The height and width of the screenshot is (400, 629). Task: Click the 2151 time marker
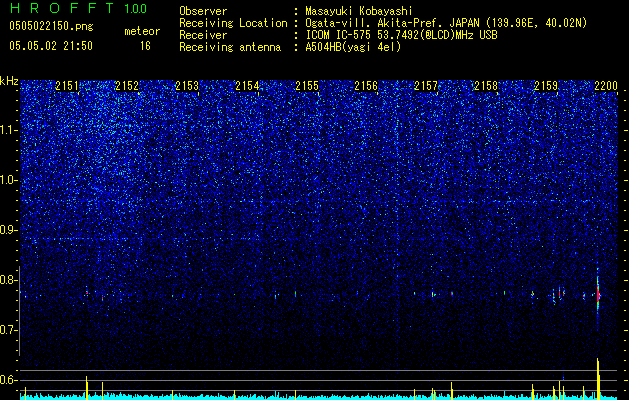point(67,86)
